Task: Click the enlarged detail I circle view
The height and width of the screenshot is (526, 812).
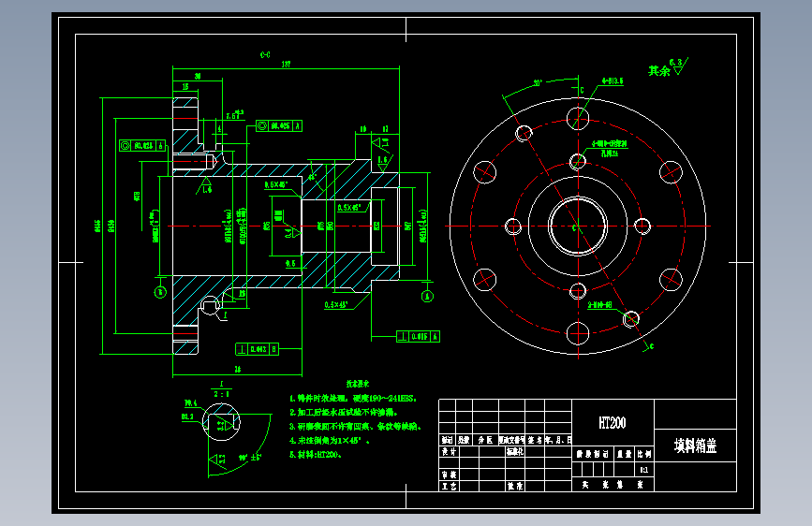Action: click(x=222, y=422)
